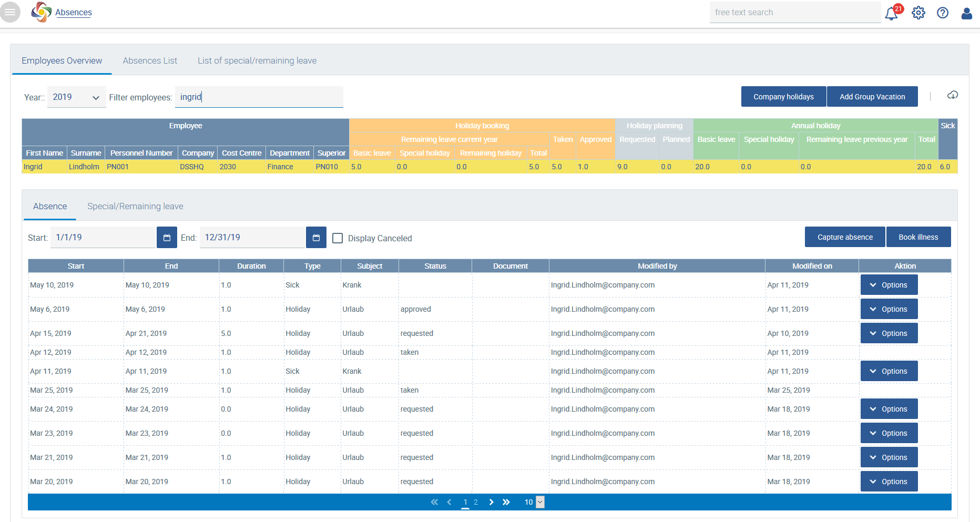The height and width of the screenshot is (522, 980).
Task: Click the Modified by column header
Action: point(657,266)
